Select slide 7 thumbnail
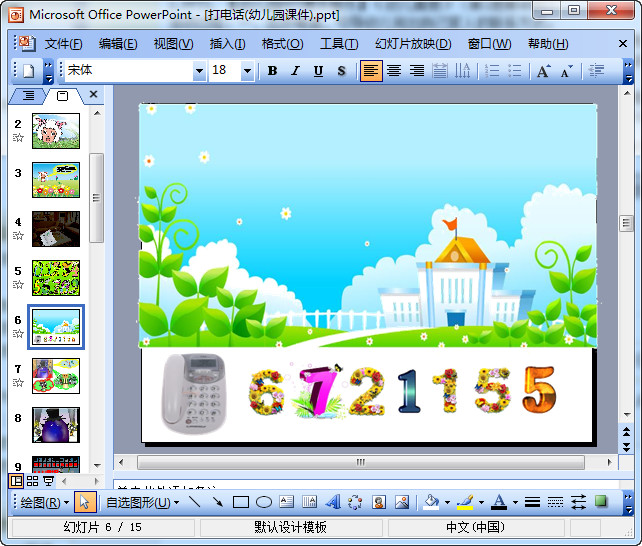The height and width of the screenshot is (546, 642). point(56,376)
